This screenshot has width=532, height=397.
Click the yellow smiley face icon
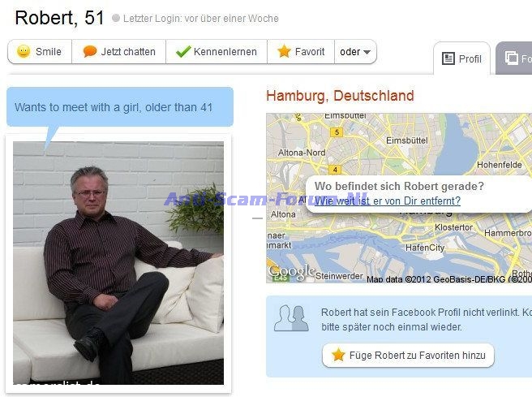tap(24, 51)
